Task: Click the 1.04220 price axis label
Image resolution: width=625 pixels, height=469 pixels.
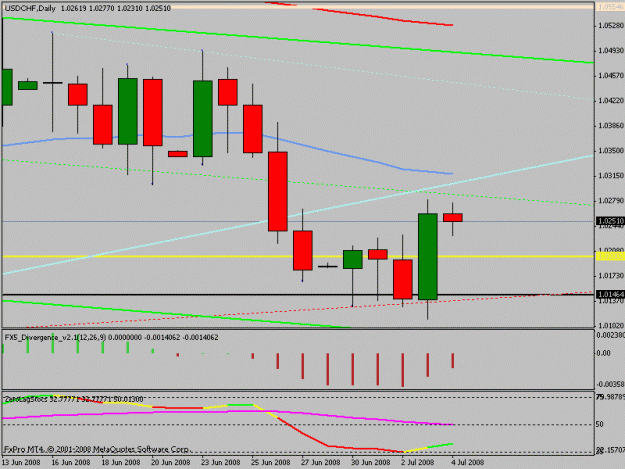Action: [x=611, y=101]
